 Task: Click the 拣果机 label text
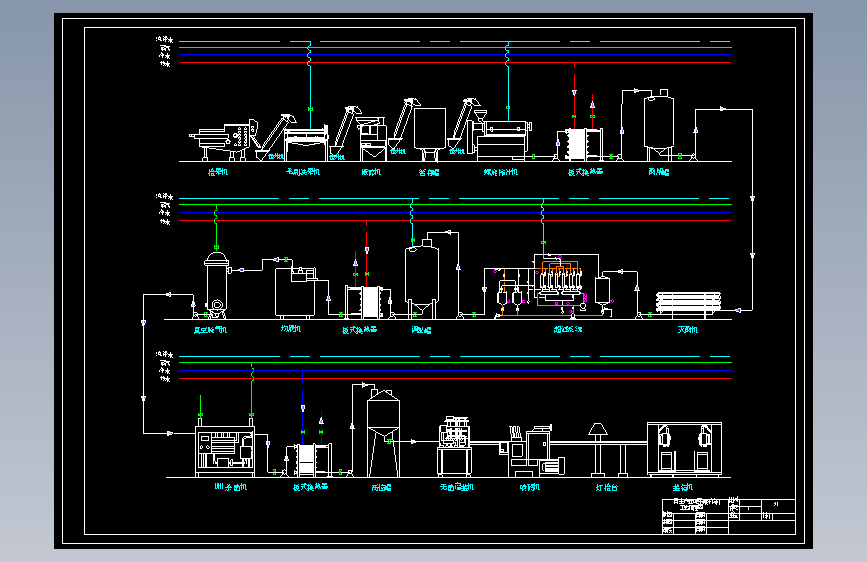point(218,172)
